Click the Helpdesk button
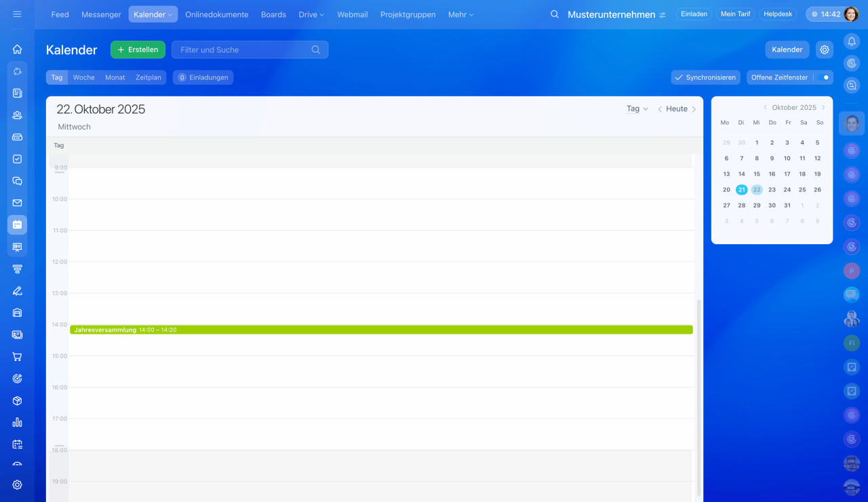 pyautogui.click(x=778, y=14)
